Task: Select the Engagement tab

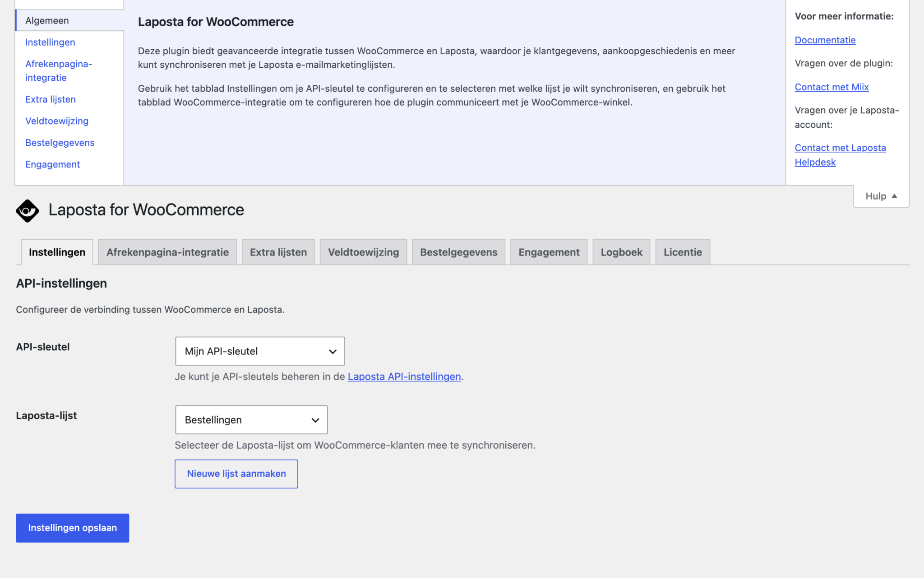Action: 549,252
